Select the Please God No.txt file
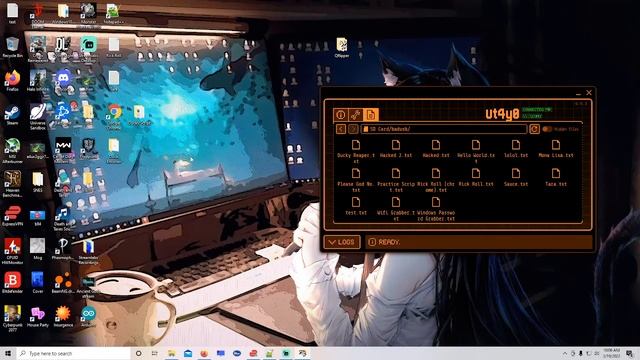This screenshot has width=640, height=360. tap(356, 180)
